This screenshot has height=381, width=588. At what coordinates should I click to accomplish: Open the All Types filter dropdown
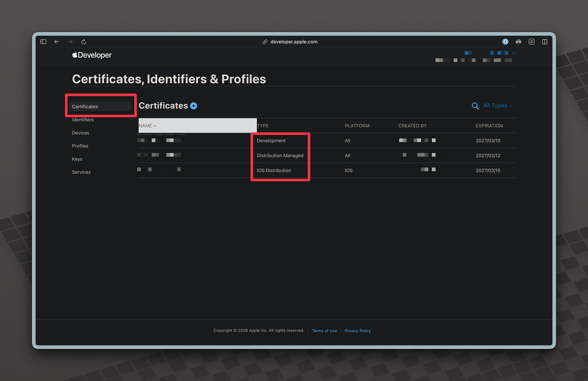(497, 106)
